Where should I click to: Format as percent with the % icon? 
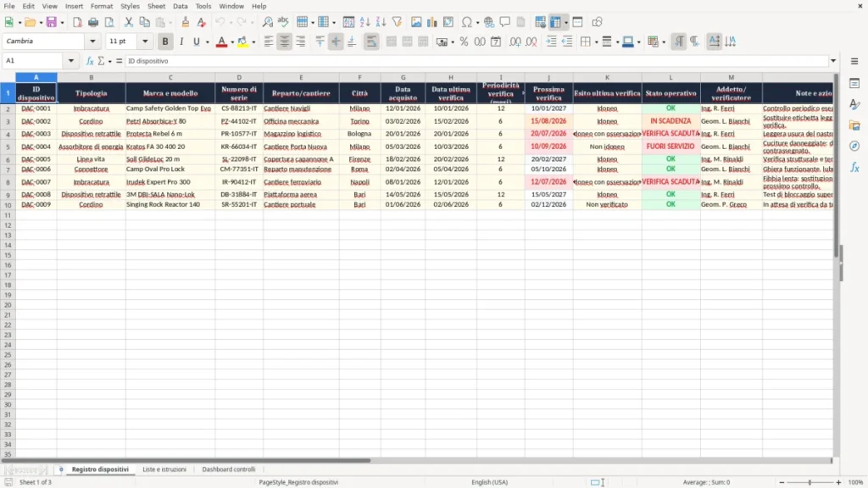pos(464,42)
